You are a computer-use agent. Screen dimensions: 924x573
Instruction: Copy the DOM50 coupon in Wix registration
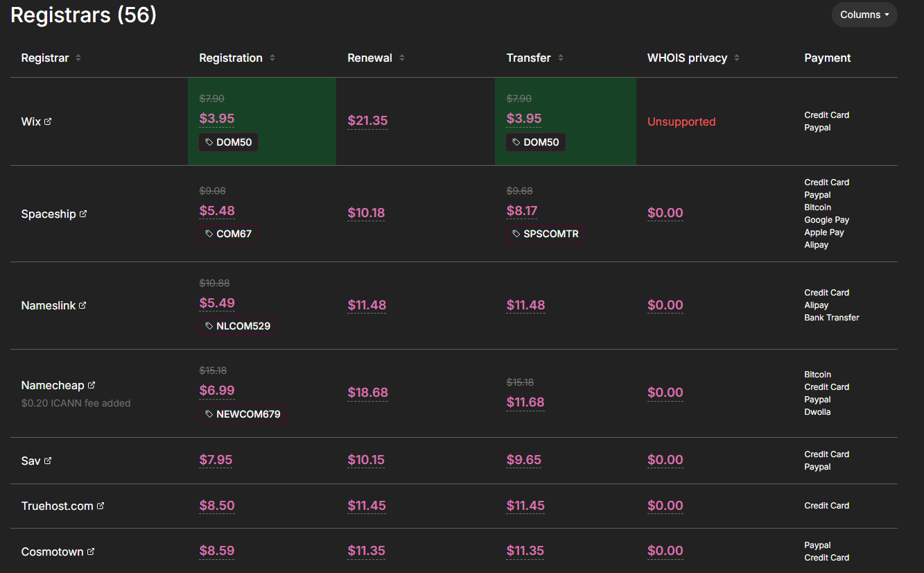coord(228,142)
